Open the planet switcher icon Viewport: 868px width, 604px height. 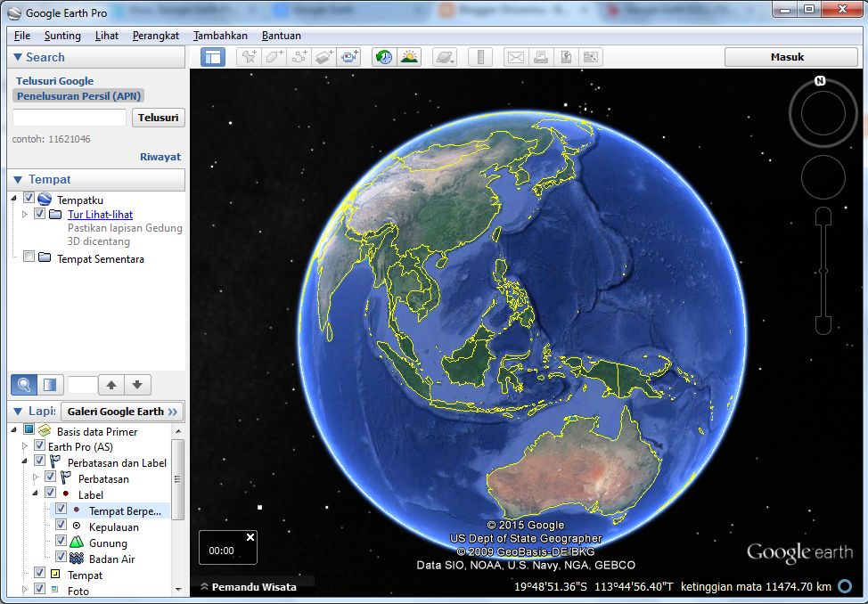click(445, 57)
